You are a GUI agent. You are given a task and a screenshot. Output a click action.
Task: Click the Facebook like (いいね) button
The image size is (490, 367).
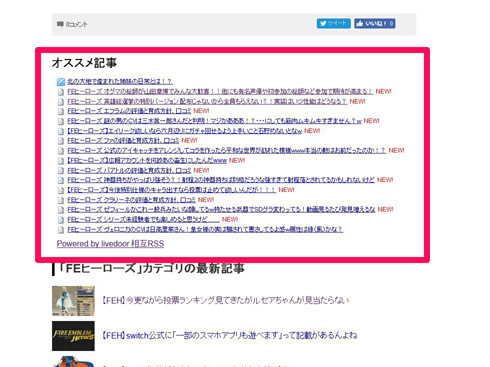375,23
